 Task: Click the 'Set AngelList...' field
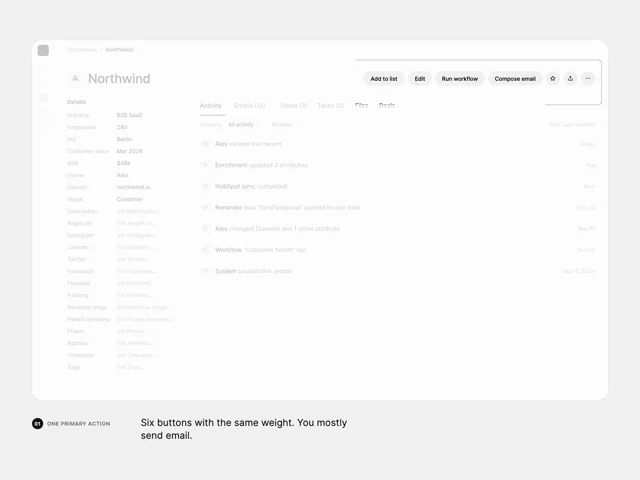pos(136,223)
